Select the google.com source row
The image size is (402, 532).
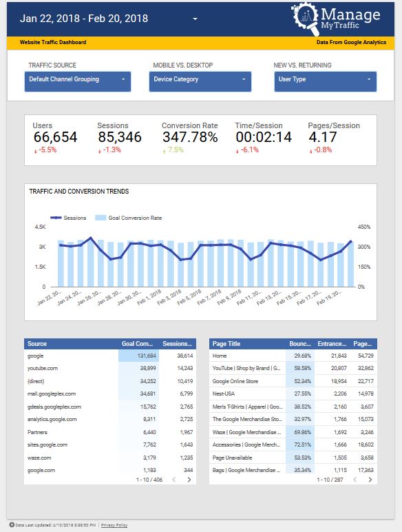click(x=110, y=470)
